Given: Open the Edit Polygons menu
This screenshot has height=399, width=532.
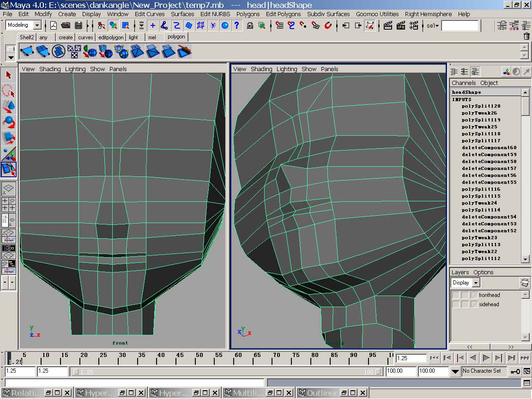Looking at the screenshot, I should [x=283, y=14].
